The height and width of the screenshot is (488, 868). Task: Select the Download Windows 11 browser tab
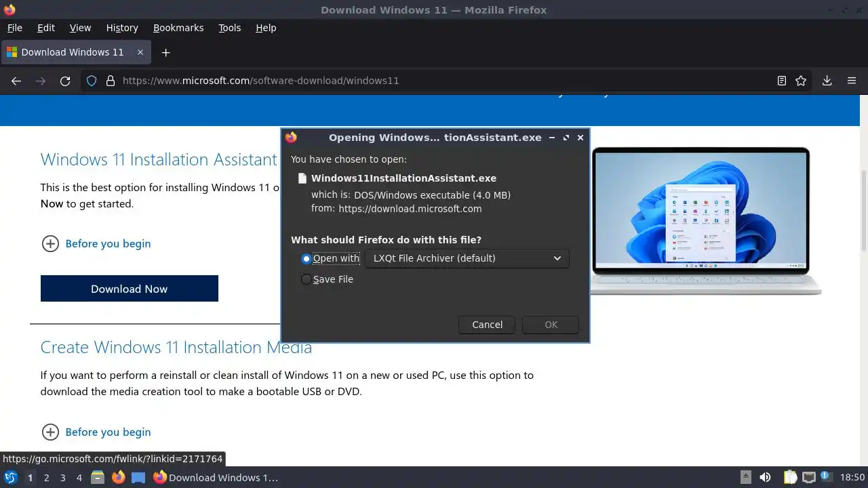[x=75, y=52]
